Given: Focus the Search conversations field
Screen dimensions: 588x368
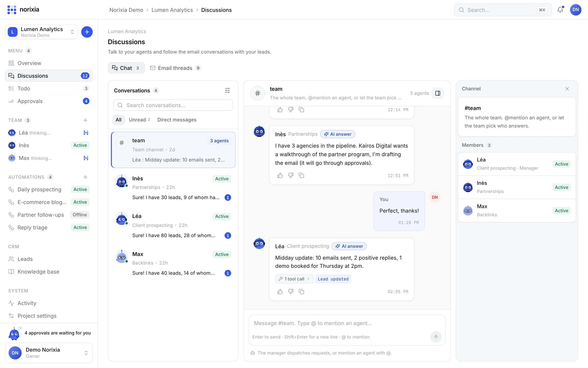Looking at the screenshot, I should coord(173,105).
